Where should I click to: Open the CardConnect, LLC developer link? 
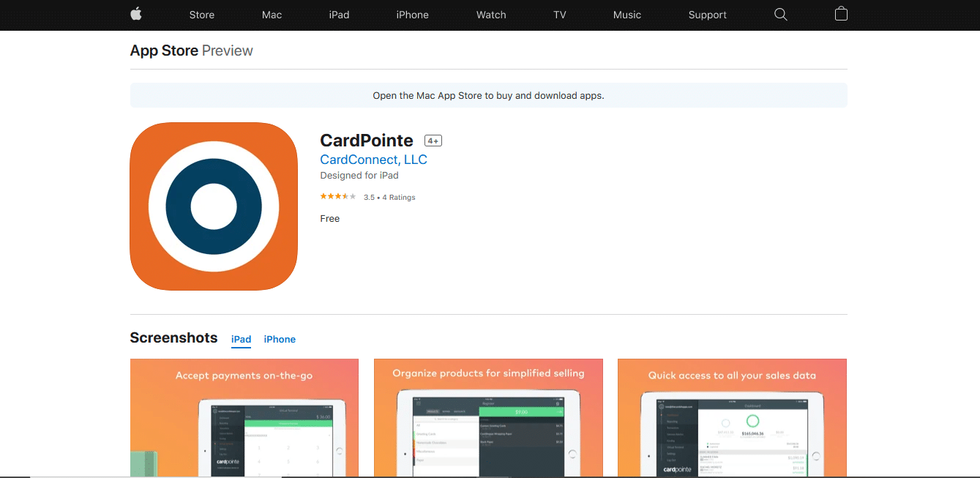[x=373, y=160]
